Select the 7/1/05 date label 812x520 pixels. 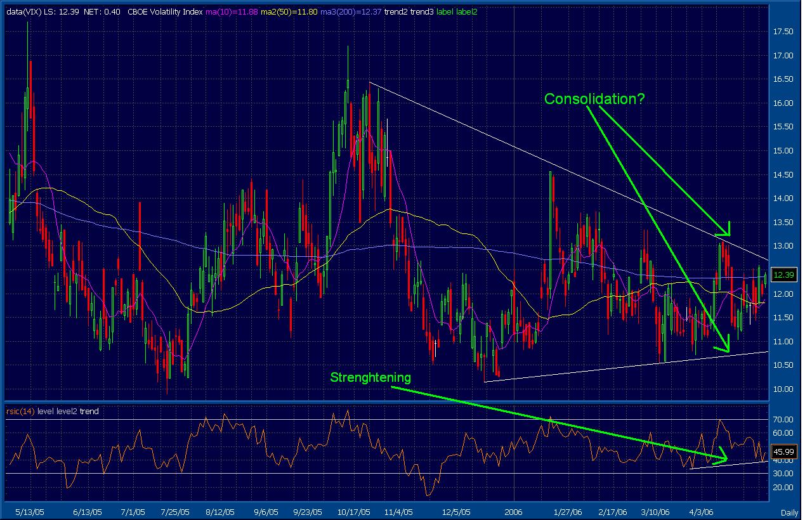coord(133,511)
